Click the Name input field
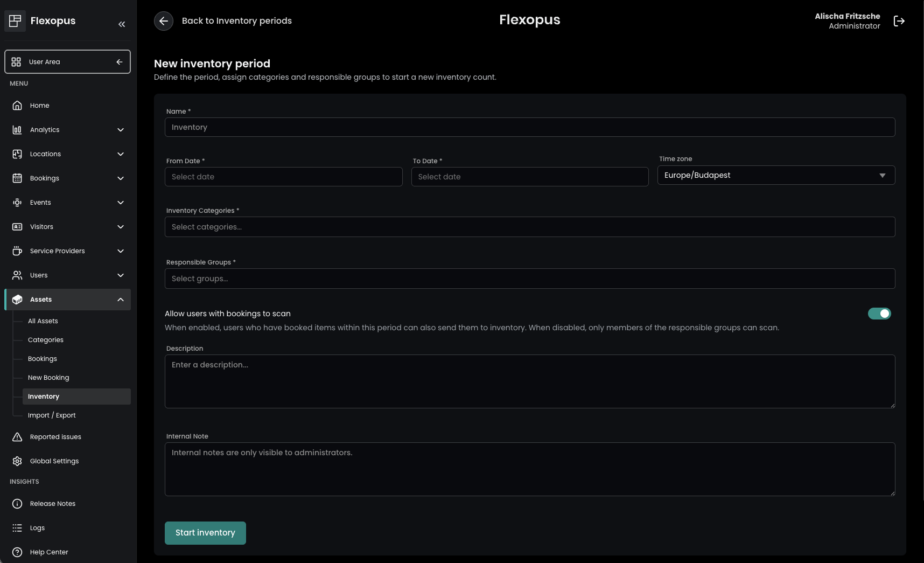Screen dimensions: 924x563 click(x=530, y=127)
